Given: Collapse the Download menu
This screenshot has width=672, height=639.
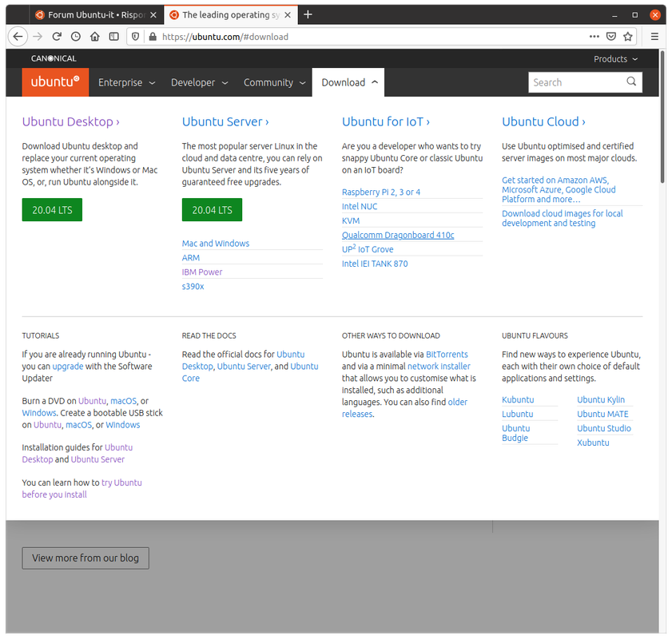Looking at the screenshot, I should point(348,82).
